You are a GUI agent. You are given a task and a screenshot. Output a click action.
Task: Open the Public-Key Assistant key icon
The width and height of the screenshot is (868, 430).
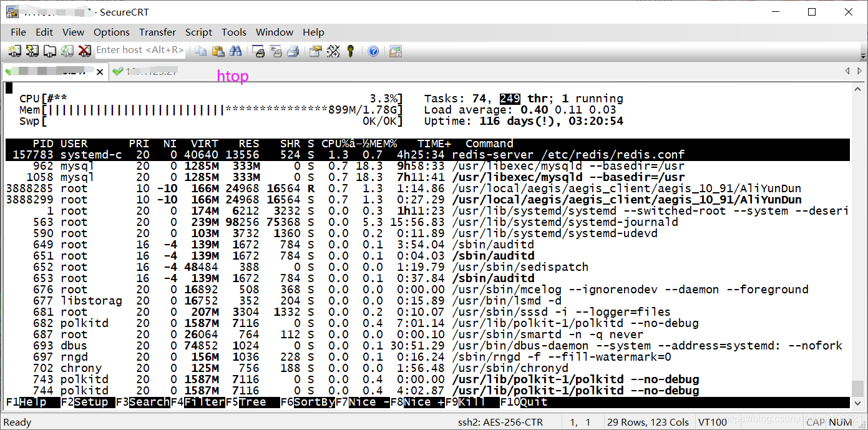point(350,51)
